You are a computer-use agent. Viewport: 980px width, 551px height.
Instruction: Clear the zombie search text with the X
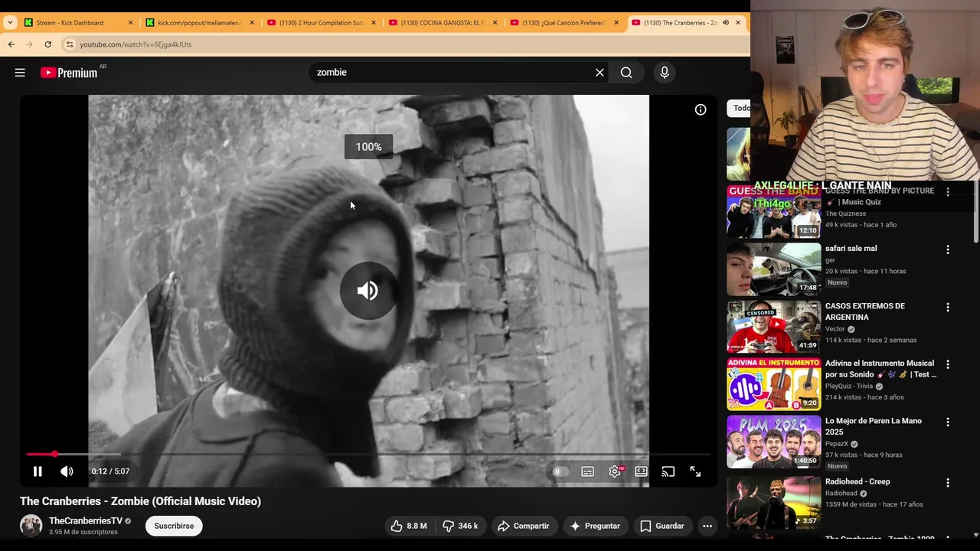[599, 73]
